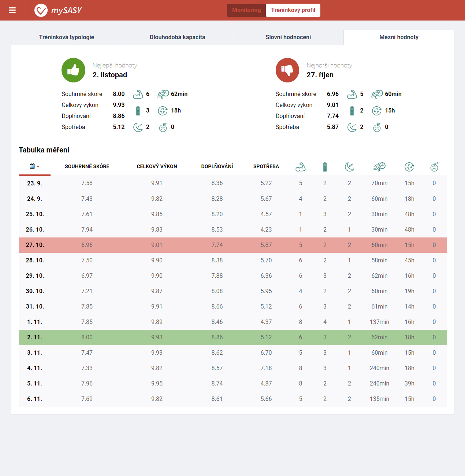The height and width of the screenshot is (476, 465).
Task: Sort table by Celkový výkon column
Action: [157, 166]
